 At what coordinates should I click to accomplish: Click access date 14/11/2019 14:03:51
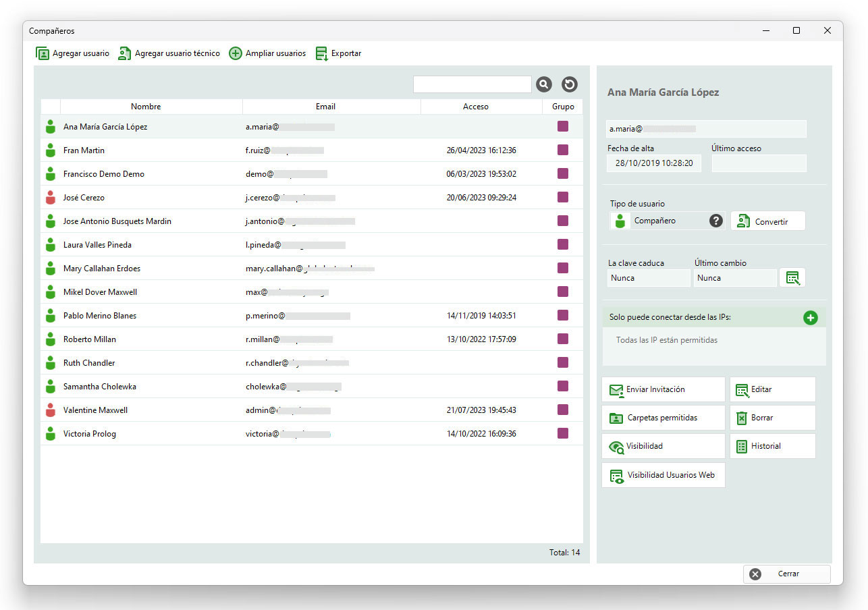click(481, 316)
